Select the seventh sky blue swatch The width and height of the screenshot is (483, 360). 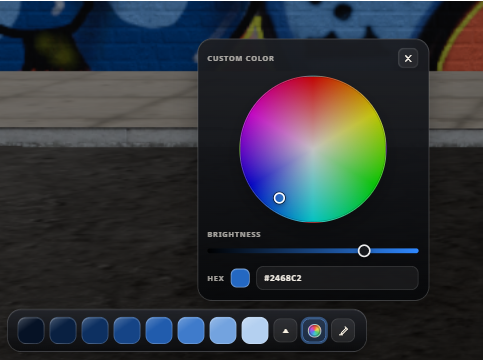[x=223, y=330]
